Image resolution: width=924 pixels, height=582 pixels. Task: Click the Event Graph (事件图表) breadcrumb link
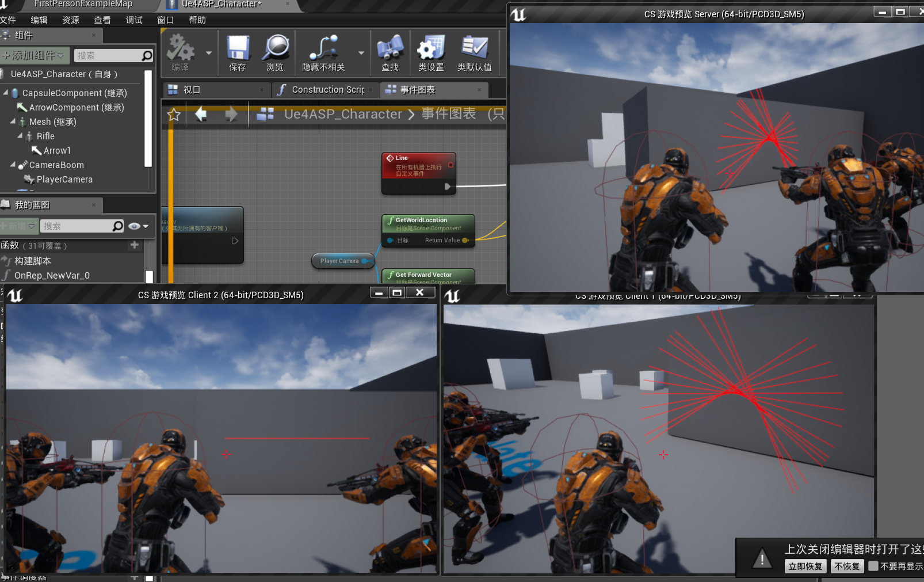click(x=449, y=114)
